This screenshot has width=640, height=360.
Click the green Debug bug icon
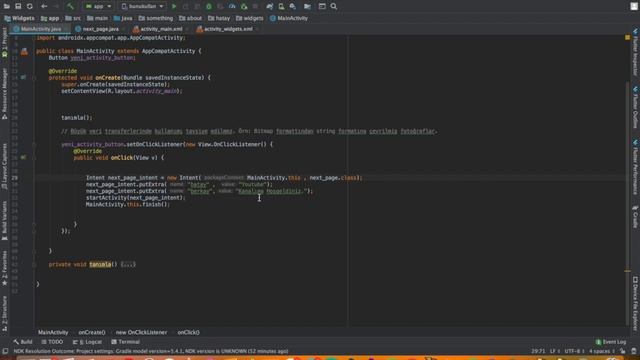(x=209, y=6)
